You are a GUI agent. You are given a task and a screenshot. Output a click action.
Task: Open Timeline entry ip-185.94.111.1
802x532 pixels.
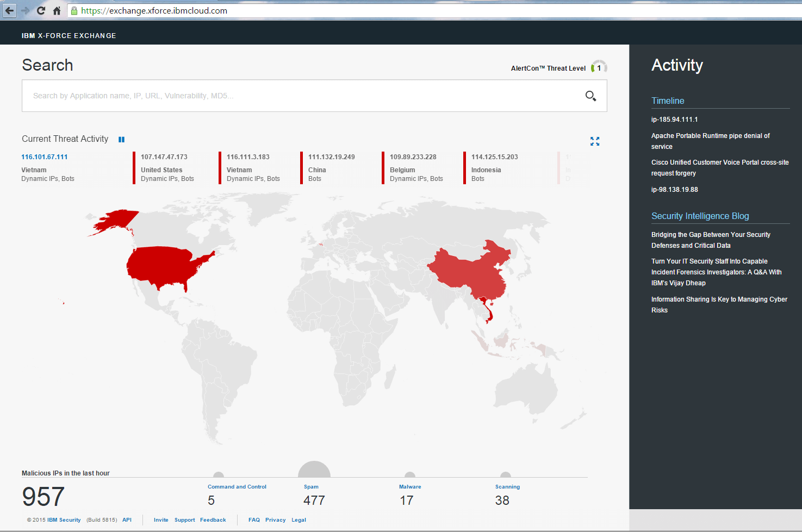[674, 119]
